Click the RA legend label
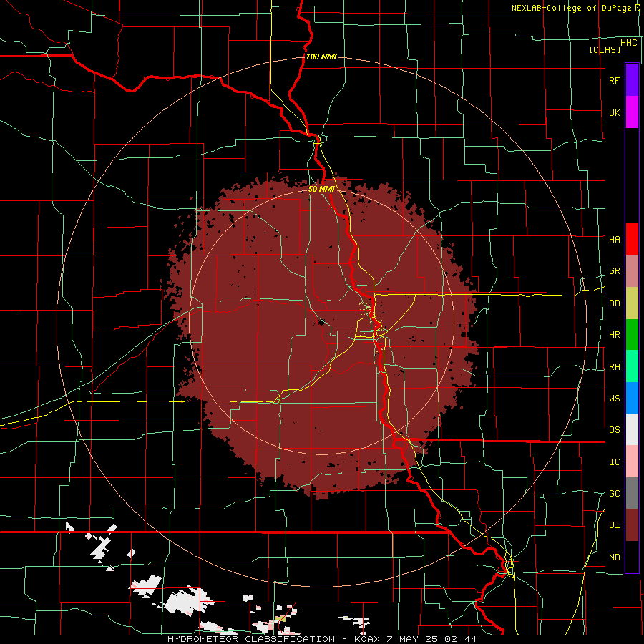Image resolution: width=644 pixels, height=644 pixels. (x=614, y=367)
